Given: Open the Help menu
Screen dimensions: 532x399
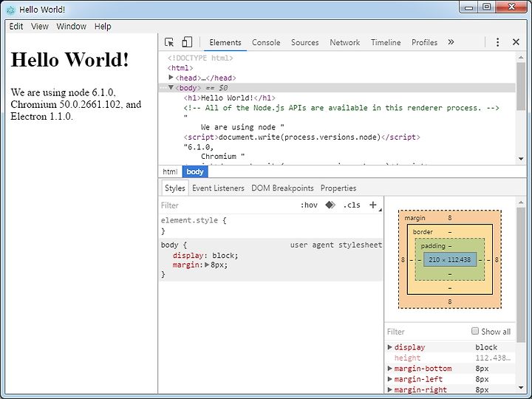Looking at the screenshot, I should click(x=103, y=27).
